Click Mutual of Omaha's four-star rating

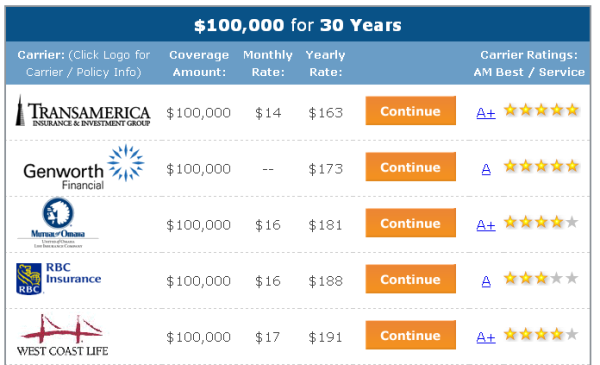(x=541, y=222)
